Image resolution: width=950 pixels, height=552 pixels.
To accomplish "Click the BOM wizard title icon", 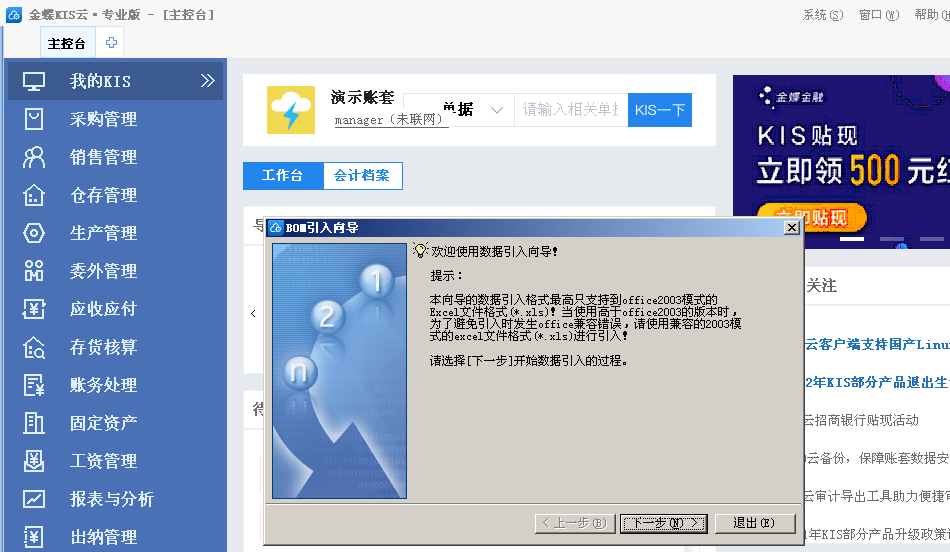I will pyautogui.click(x=276, y=228).
